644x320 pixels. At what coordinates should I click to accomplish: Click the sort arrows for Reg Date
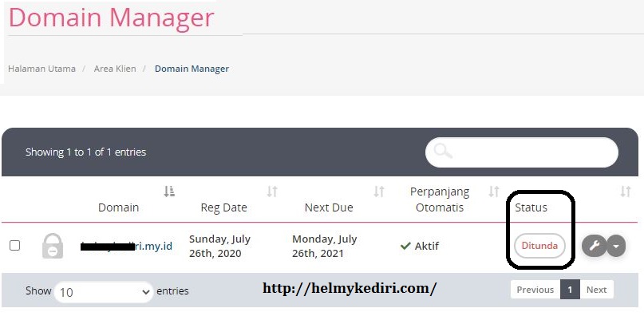272,192
